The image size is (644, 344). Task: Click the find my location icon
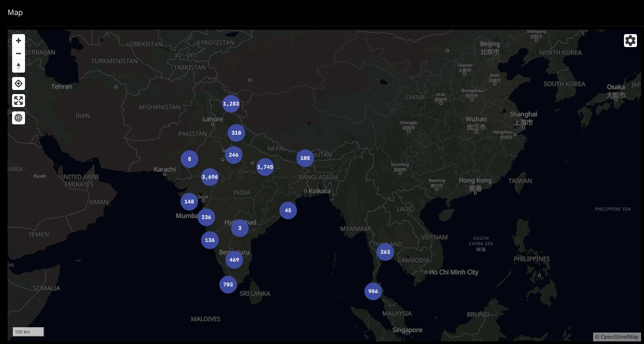pos(19,84)
